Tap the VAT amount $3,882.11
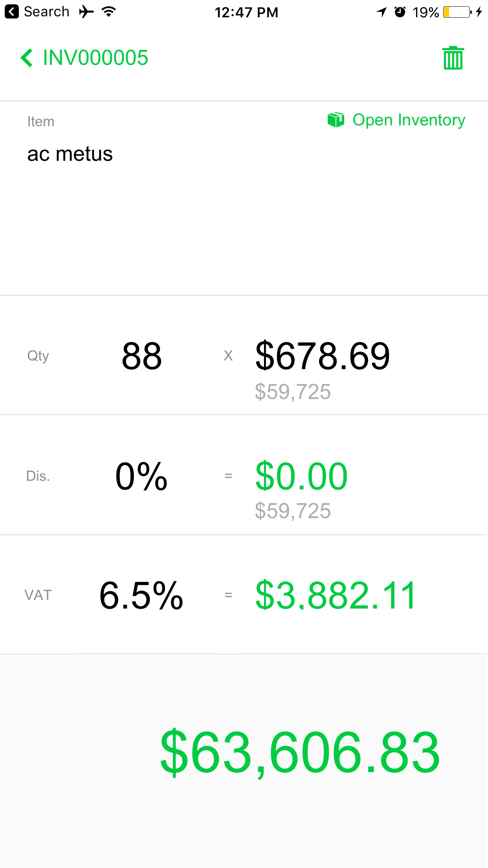The image size is (488, 868). point(336,596)
